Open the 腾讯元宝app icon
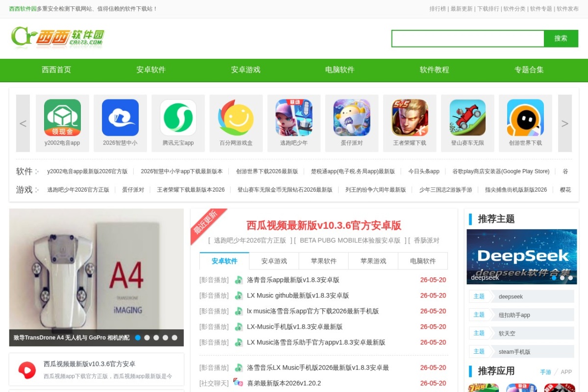 [178, 118]
